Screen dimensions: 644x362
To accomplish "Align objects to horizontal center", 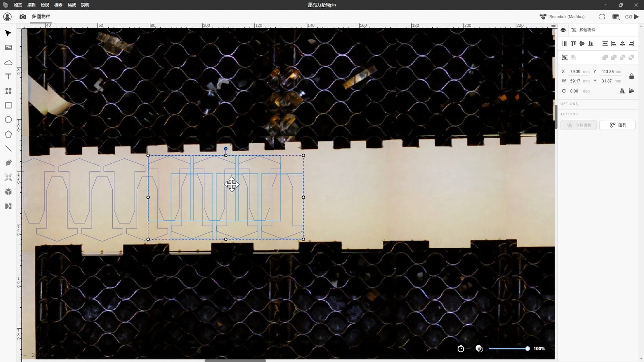I will (x=623, y=43).
